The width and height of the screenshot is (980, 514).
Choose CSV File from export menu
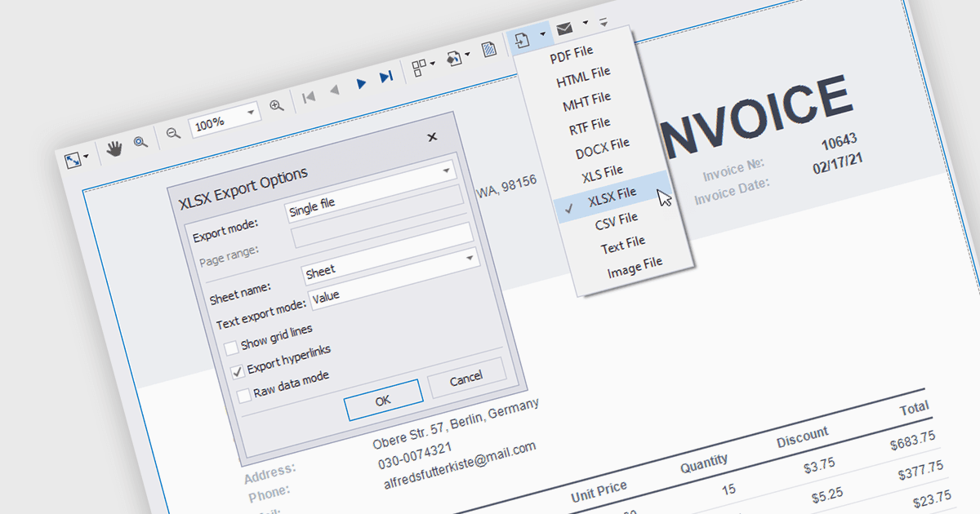coord(617,220)
